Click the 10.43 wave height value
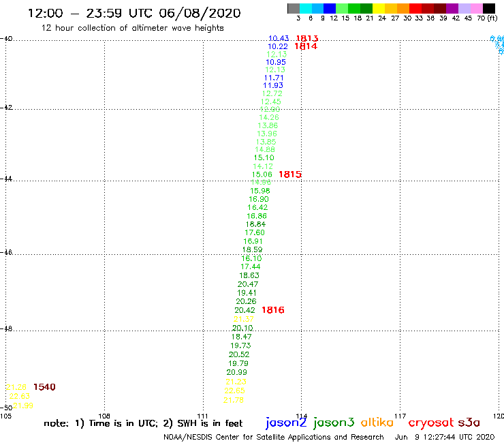 pyautogui.click(x=279, y=38)
